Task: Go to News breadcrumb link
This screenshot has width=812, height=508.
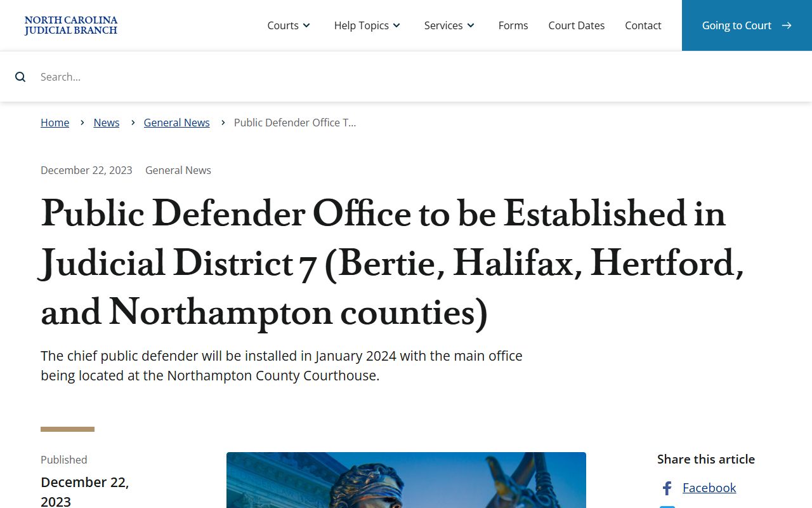Action: 107,123
